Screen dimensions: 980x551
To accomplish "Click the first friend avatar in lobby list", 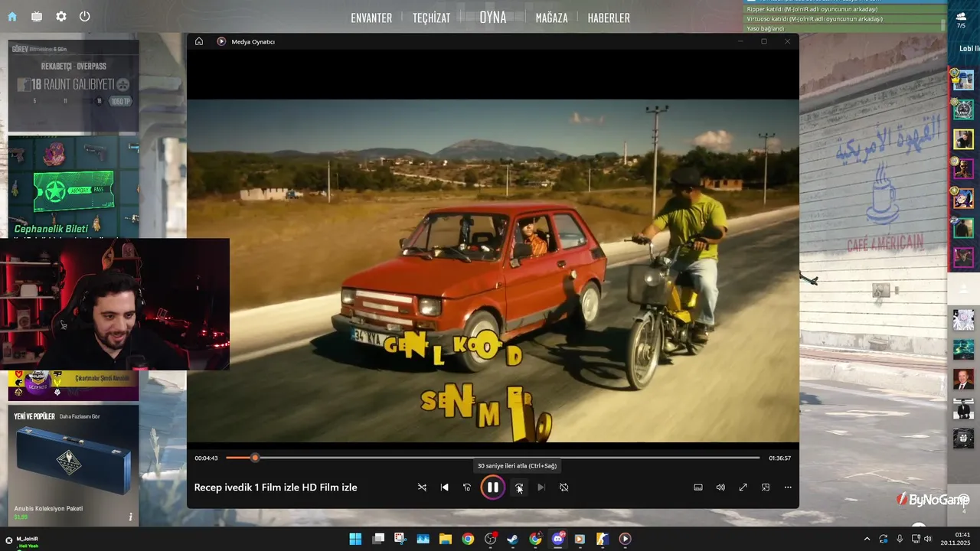I will [963, 80].
